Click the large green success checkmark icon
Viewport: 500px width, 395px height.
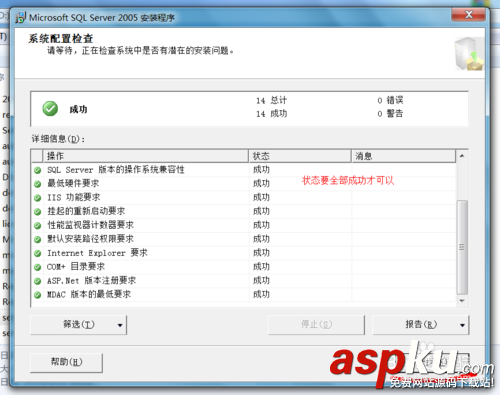50,109
